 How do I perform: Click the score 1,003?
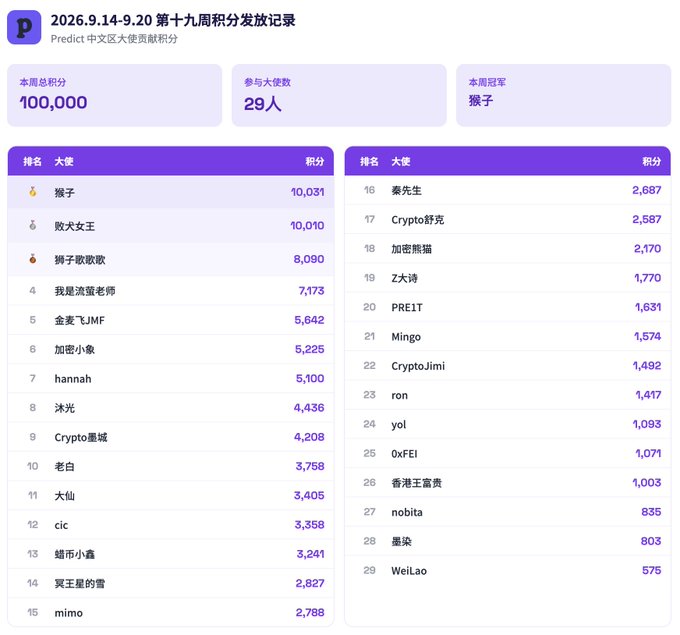click(647, 482)
